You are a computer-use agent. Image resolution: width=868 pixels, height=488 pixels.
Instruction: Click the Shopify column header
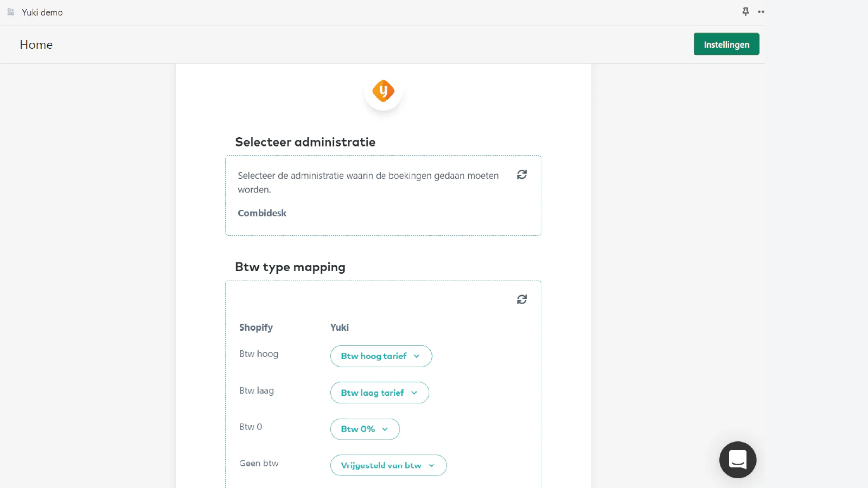tap(256, 328)
